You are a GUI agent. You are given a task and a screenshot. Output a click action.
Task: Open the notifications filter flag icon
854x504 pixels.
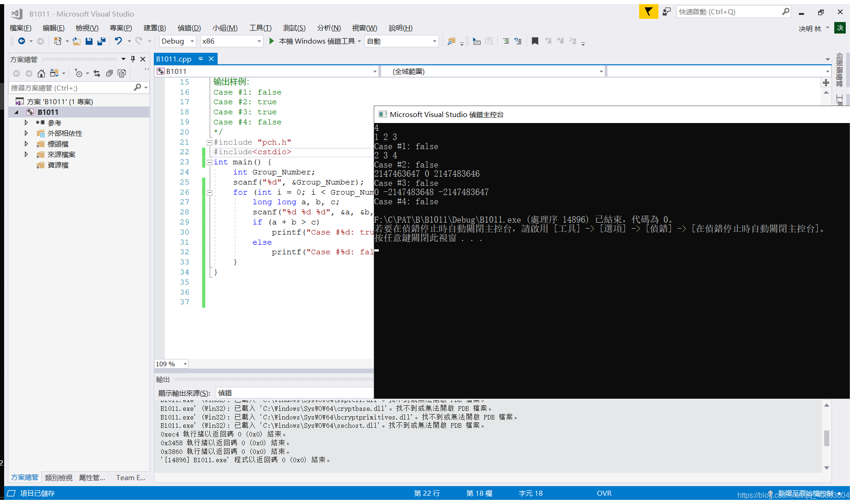tap(648, 12)
